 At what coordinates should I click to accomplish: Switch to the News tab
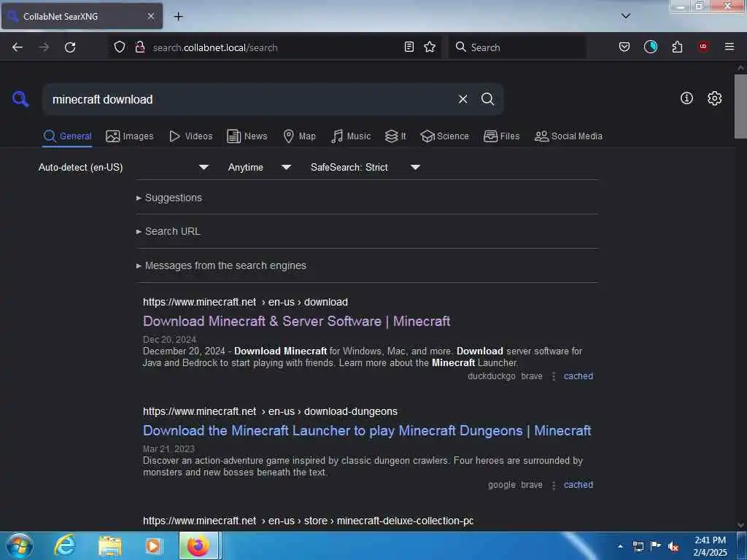(247, 136)
